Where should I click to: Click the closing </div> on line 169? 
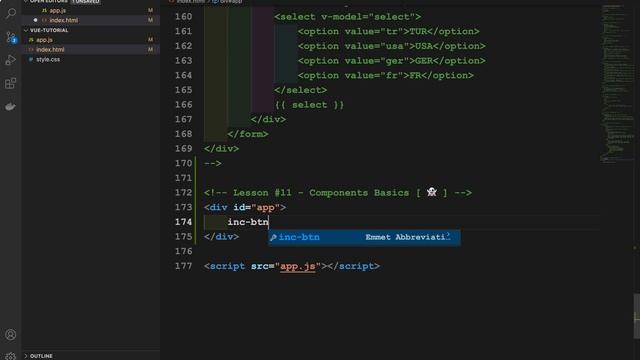[221, 149]
